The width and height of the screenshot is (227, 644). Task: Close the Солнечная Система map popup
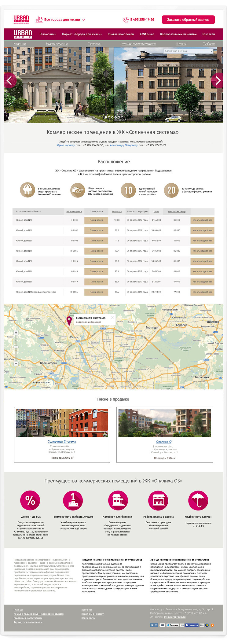pos(112,318)
